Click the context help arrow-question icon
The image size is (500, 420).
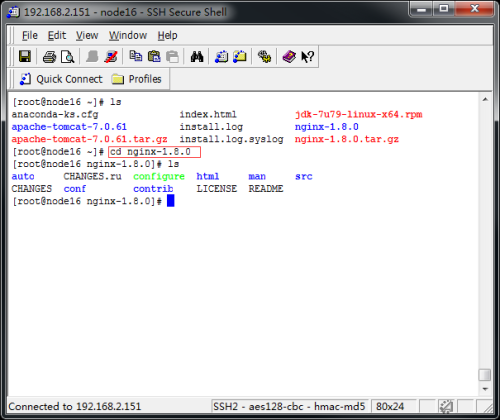click(x=307, y=57)
